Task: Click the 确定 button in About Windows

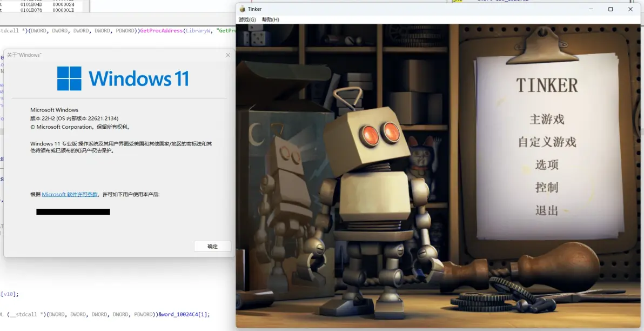Action: click(212, 246)
